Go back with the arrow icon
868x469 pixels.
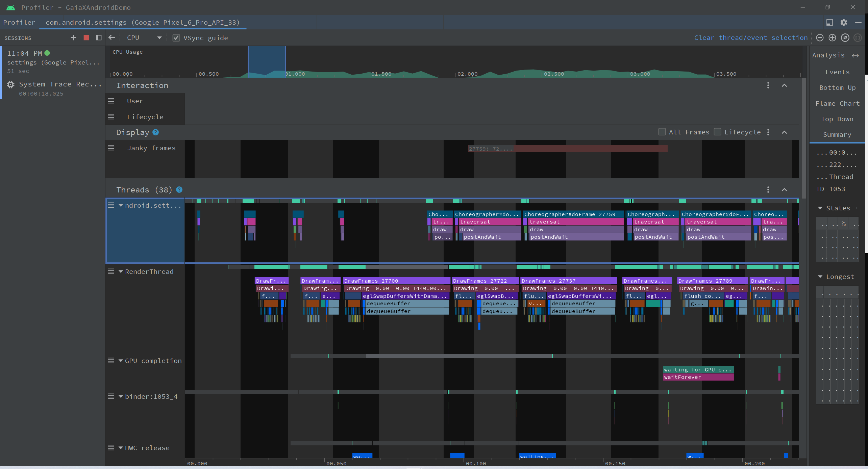[x=112, y=37]
